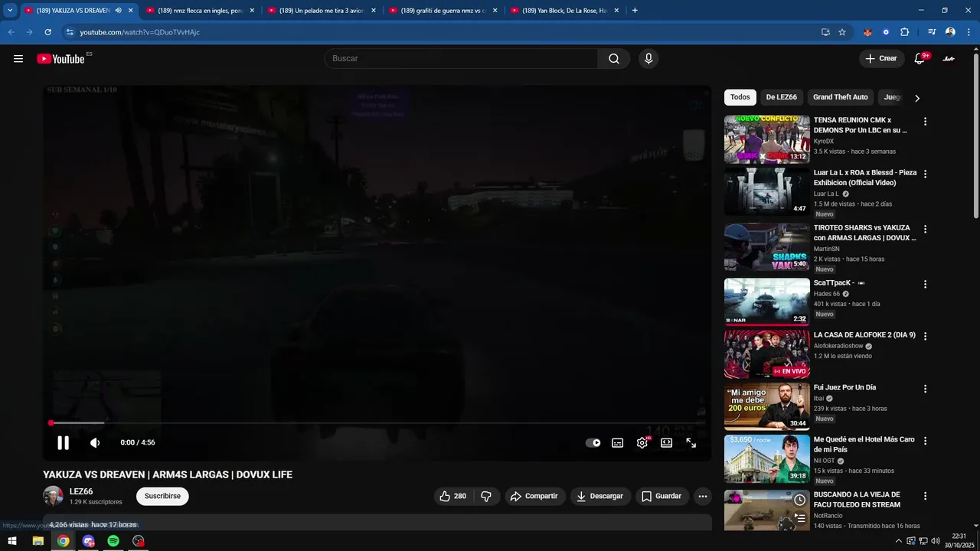
Task: Select the De LEZ66 filter chip
Action: click(782, 97)
